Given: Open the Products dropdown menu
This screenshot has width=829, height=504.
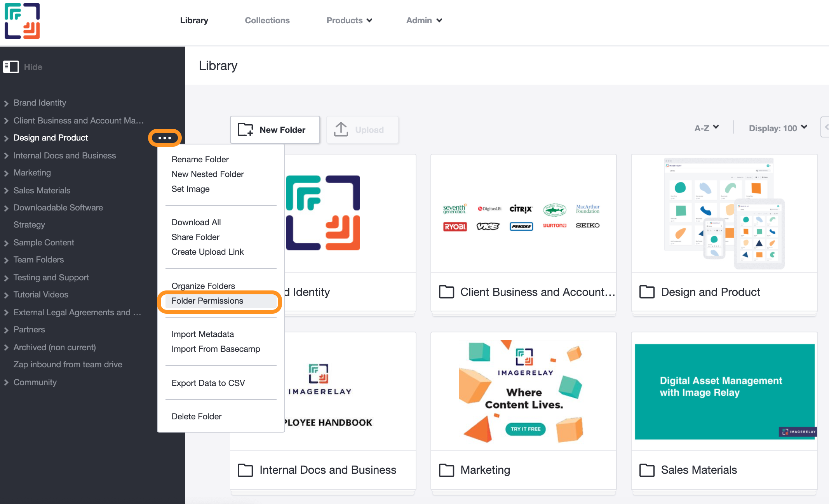Looking at the screenshot, I should (349, 21).
